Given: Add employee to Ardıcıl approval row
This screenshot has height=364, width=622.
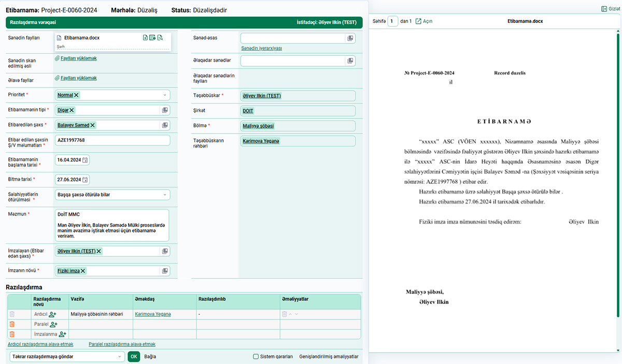Looking at the screenshot, I should point(53,314).
